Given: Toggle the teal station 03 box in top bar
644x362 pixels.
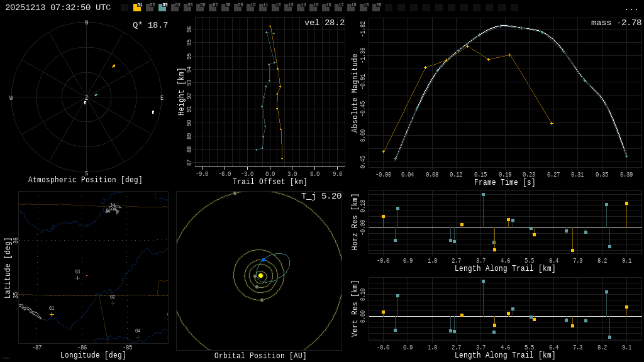Looking at the screenshot, I should coord(162,8).
